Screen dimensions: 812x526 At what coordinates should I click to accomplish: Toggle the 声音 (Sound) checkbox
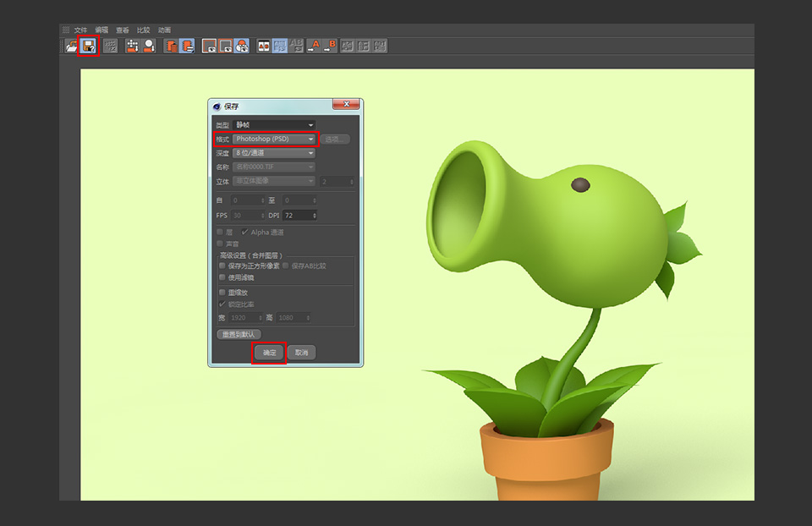coord(220,244)
